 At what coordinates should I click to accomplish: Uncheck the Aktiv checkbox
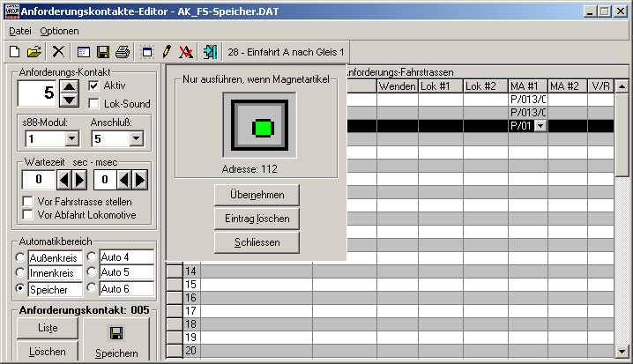pos(94,86)
